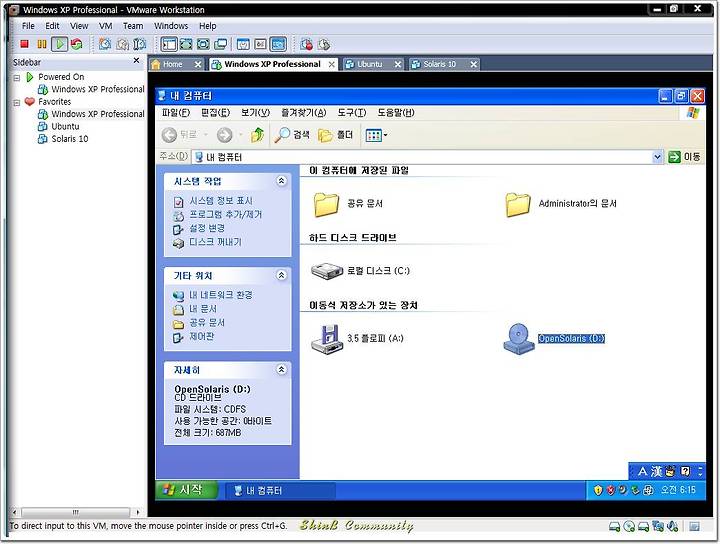Reset the virtual machine with reset icon

click(77, 44)
